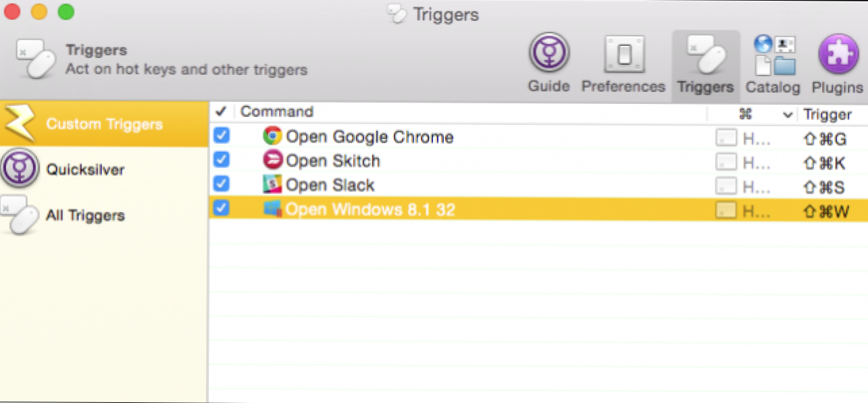Click the hotkey type field for Chrome
The image size is (868, 403).
(x=743, y=138)
